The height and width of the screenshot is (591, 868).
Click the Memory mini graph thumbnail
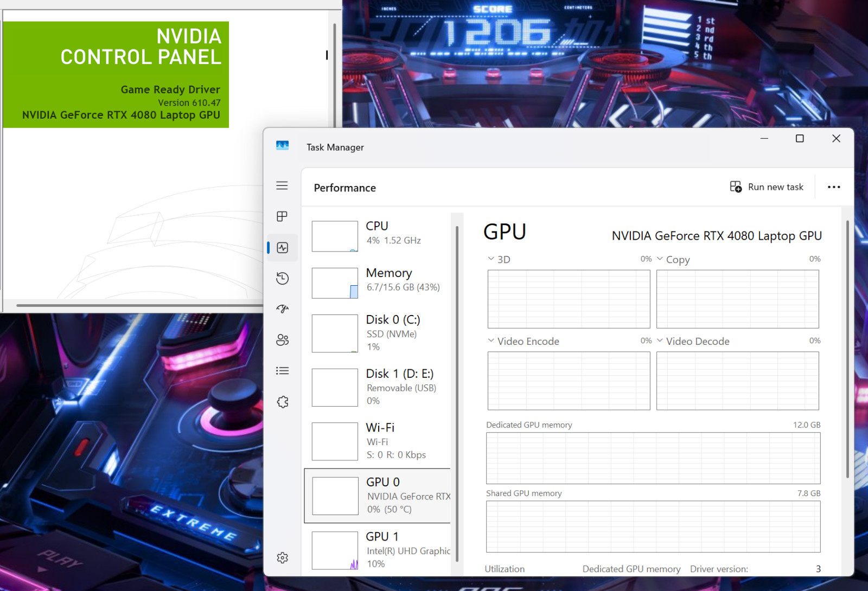[335, 283]
